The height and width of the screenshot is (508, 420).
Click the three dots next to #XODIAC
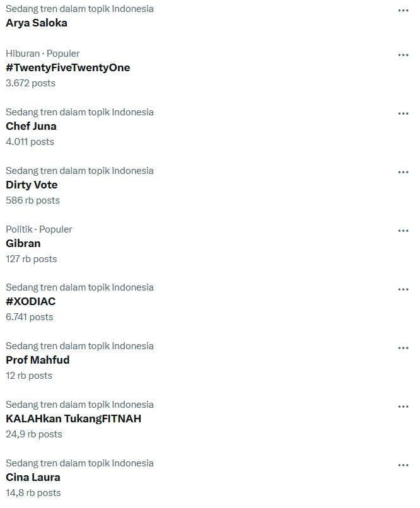[x=403, y=290]
